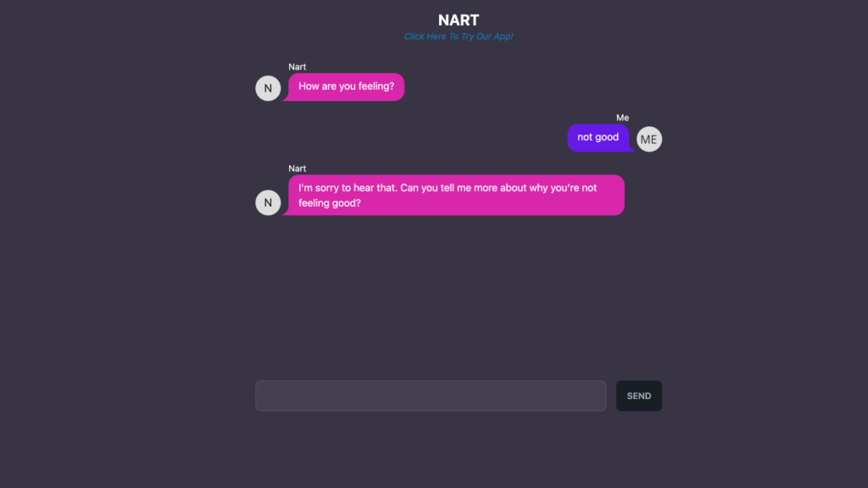The image size is (868, 488).
Task: Click the italic blue app link under NART
Action: (x=459, y=36)
